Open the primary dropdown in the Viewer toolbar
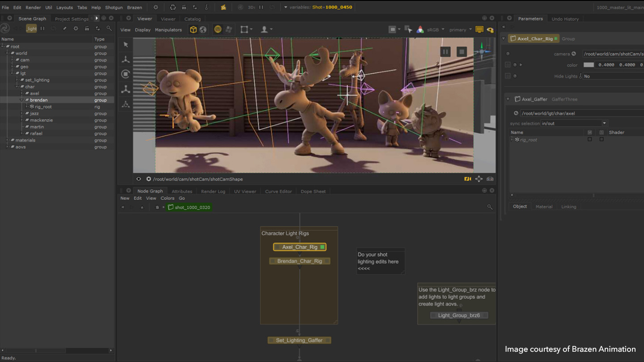 click(x=461, y=29)
